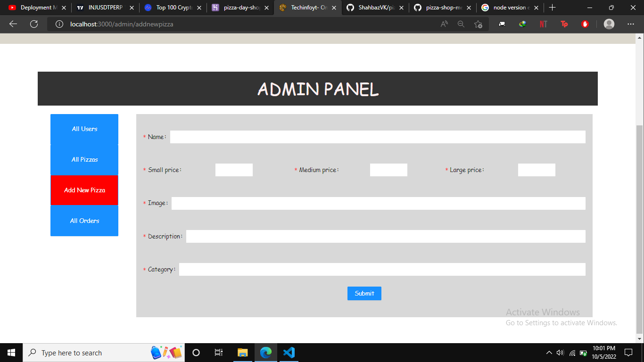The image size is (644, 362).
Task: Navigate back with the arrow icon
Action: point(13,24)
